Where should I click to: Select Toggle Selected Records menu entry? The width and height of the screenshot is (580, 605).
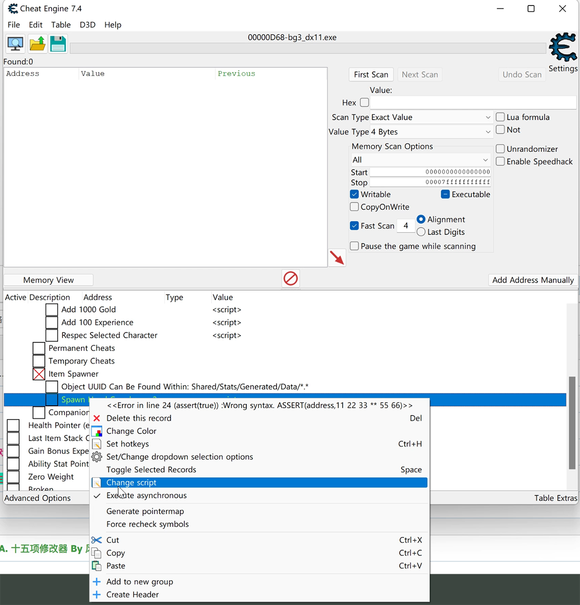coord(259,470)
